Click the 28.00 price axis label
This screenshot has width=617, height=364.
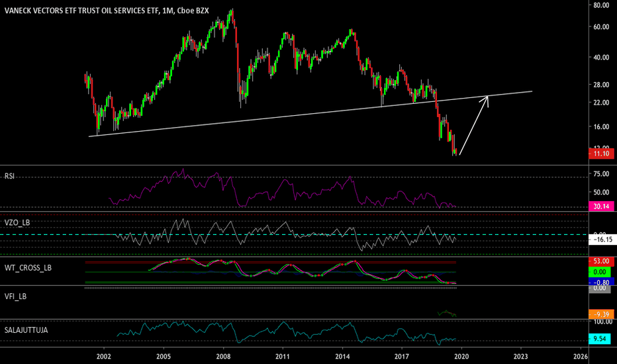(601, 85)
